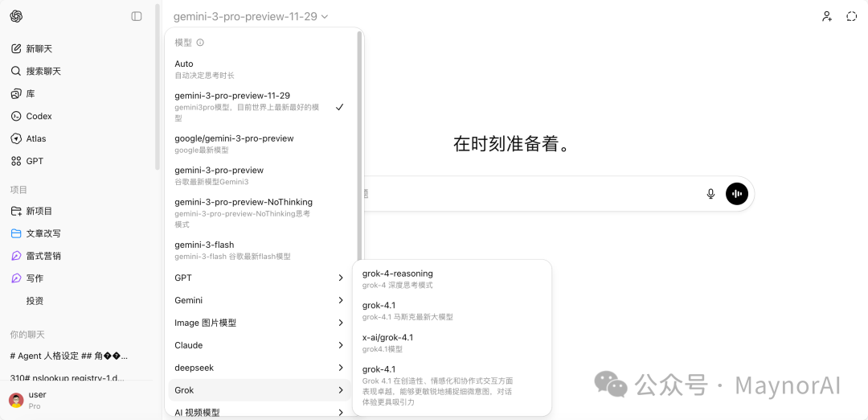Click the user avatar picture
868x420 pixels.
coord(17,400)
